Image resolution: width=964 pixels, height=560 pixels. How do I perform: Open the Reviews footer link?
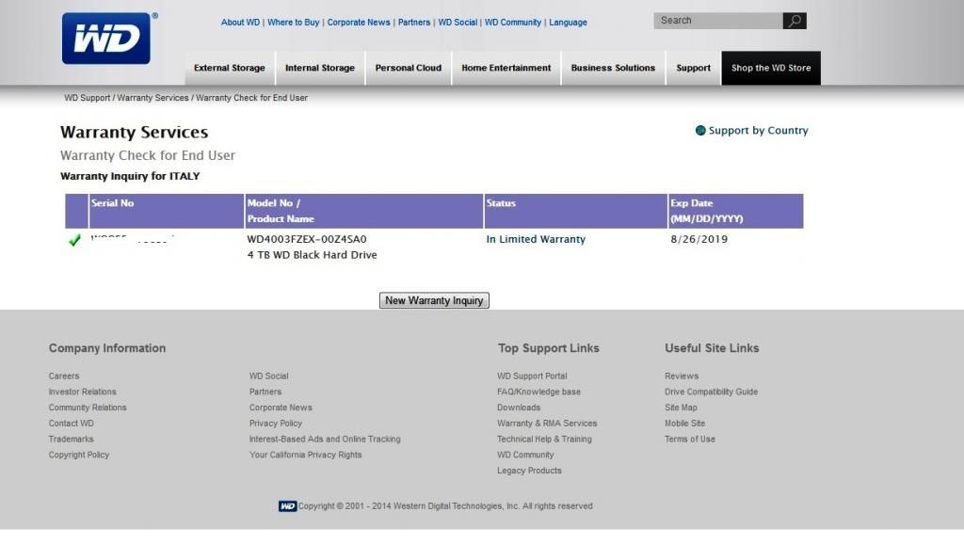(x=682, y=376)
